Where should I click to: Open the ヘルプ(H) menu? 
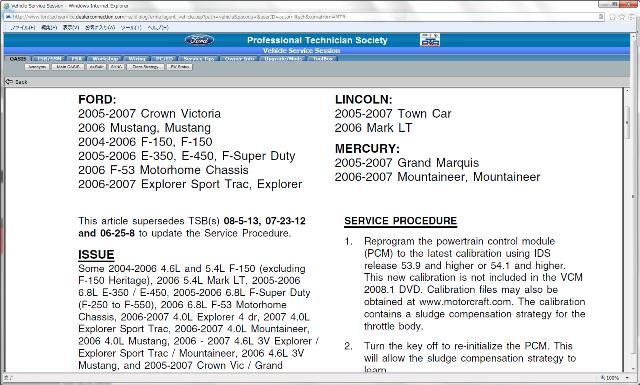coord(158,27)
